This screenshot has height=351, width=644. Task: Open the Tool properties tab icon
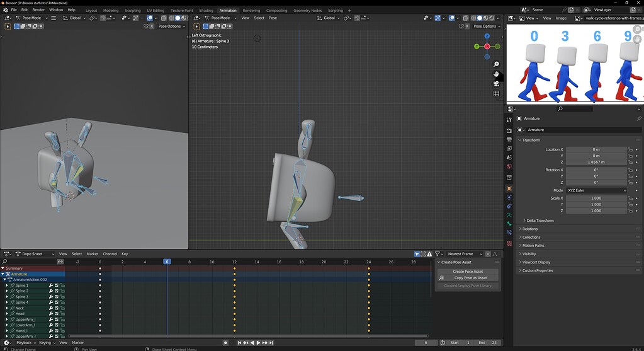click(x=509, y=120)
